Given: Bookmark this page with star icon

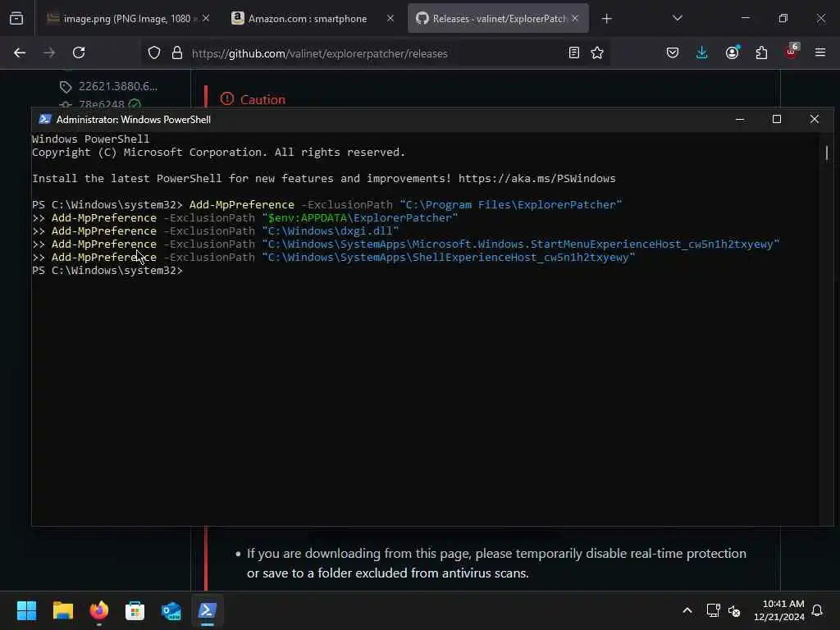Looking at the screenshot, I should coord(597,53).
